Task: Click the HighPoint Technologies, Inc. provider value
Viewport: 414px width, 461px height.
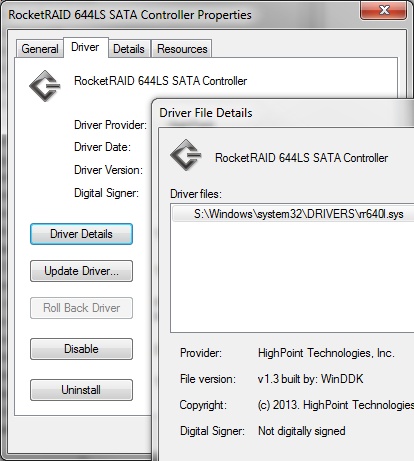Action: [x=326, y=353]
